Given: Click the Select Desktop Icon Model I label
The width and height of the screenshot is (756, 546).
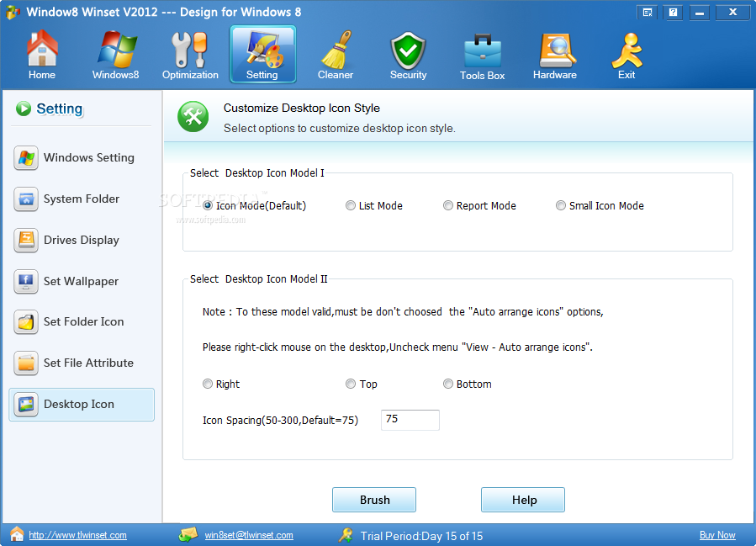Looking at the screenshot, I should pos(257,173).
